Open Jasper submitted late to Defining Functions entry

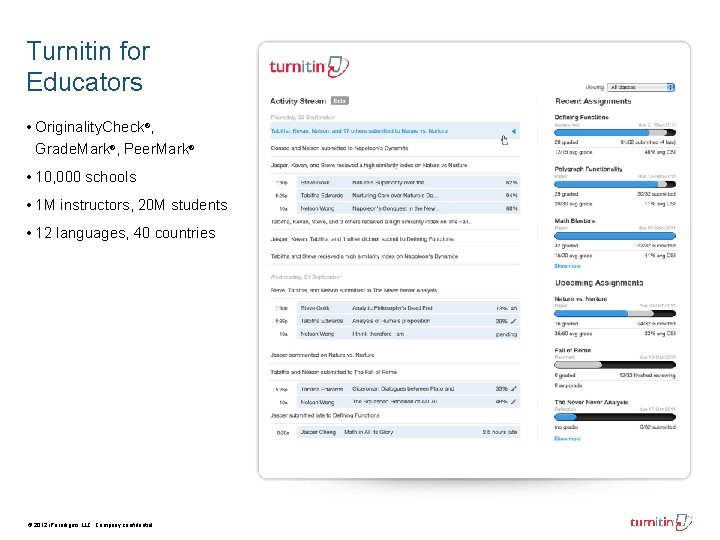[x=325, y=416]
